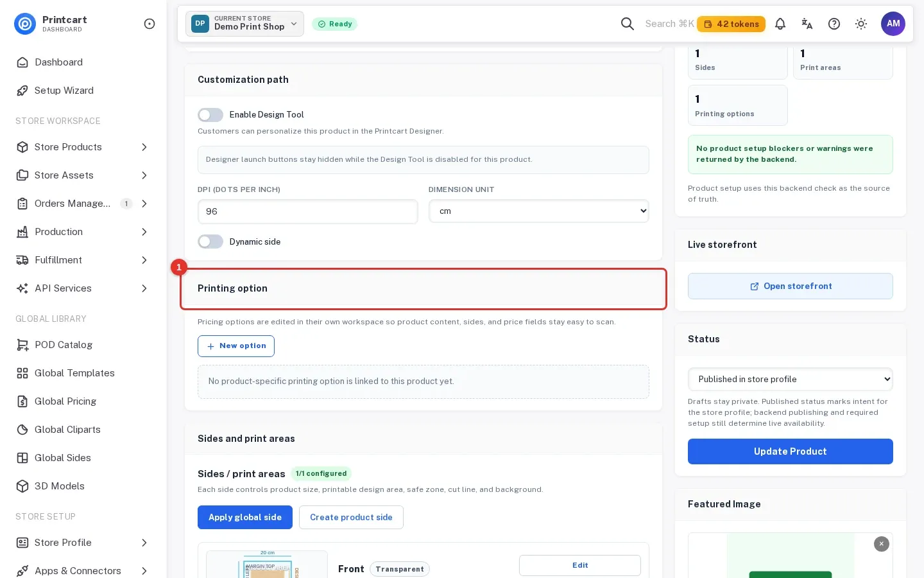Open the Dimension Unit dropdown
The height and width of the screenshot is (578, 924).
pos(539,211)
